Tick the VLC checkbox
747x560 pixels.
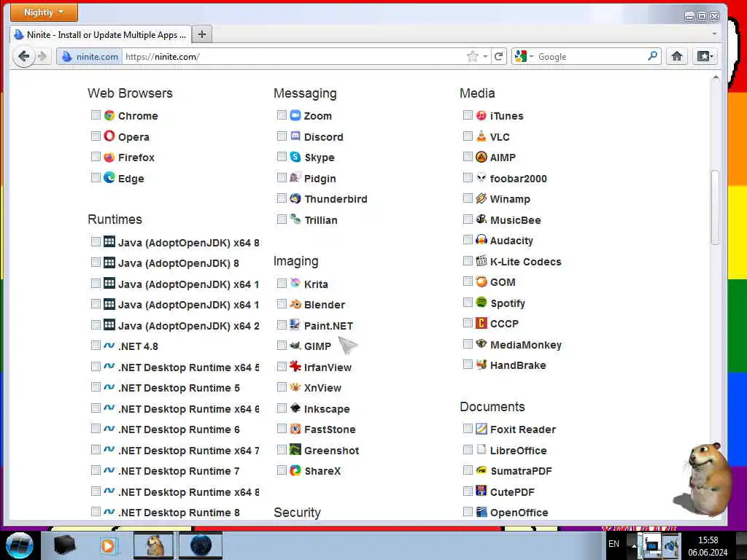point(468,136)
